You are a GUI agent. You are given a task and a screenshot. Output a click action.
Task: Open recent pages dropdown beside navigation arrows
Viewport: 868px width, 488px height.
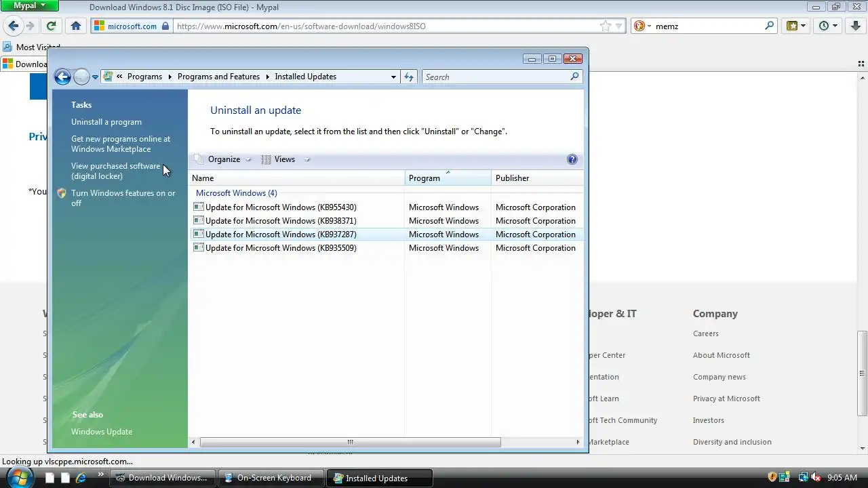(95, 77)
